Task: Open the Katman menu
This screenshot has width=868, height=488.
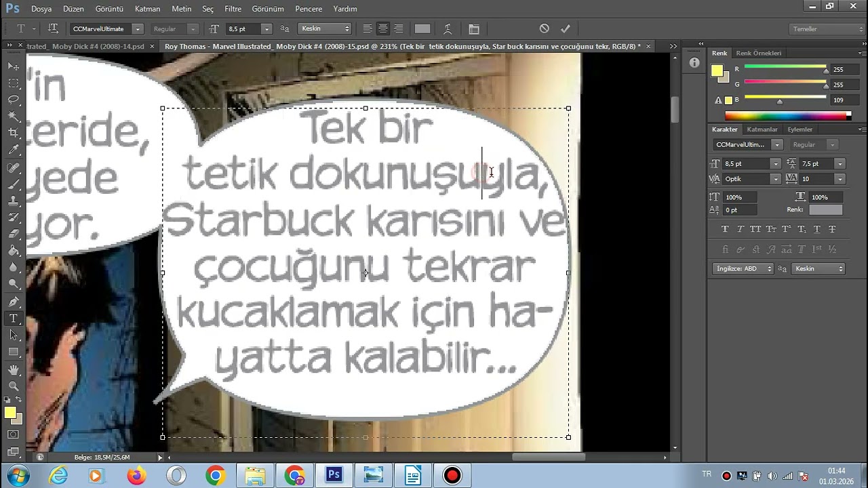Action: point(148,9)
